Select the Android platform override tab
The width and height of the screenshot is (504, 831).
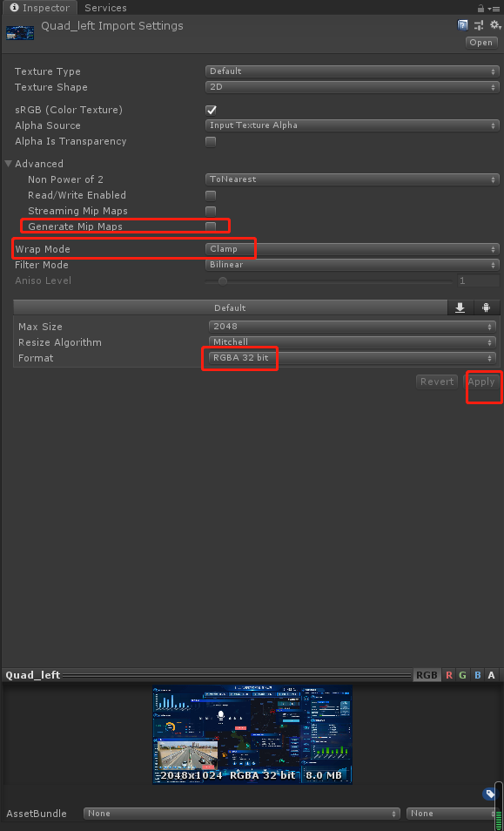486,307
